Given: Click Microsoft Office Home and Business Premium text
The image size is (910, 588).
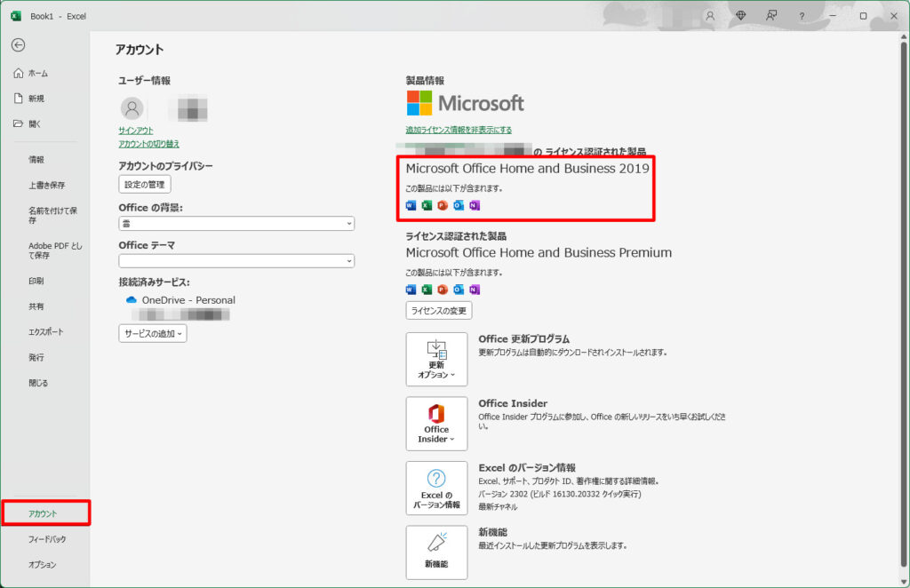Looking at the screenshot, I should (539, 253).
